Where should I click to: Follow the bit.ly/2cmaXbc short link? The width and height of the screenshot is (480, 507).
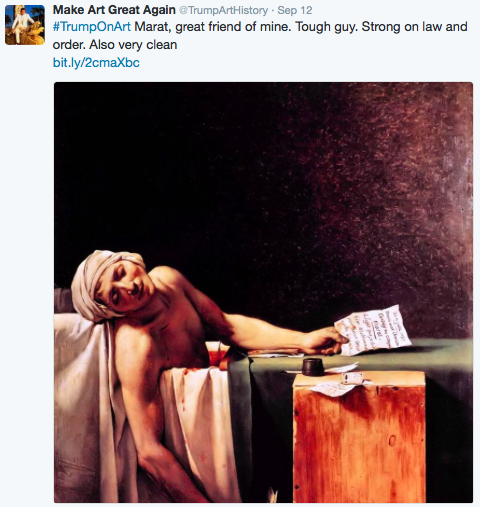tap(96, 62)
